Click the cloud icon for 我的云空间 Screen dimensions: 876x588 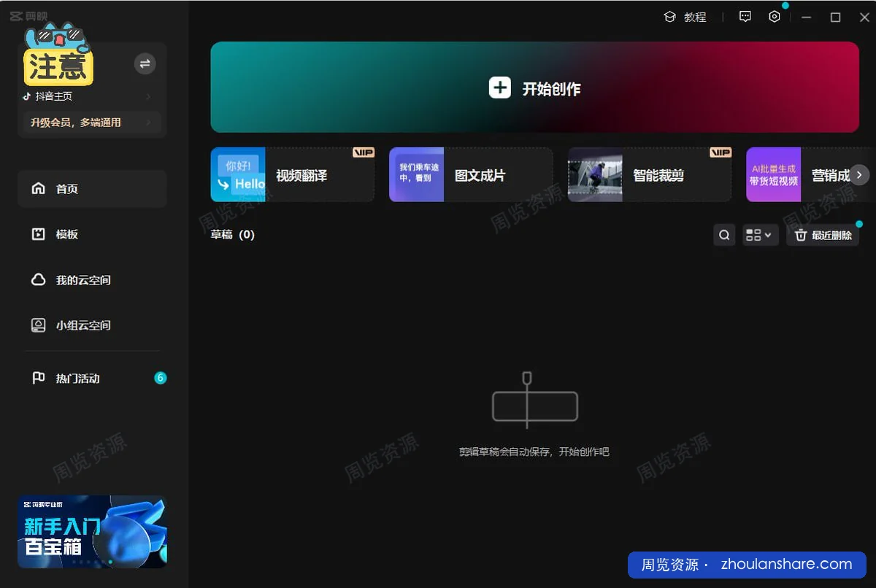(x=39, y=280)
